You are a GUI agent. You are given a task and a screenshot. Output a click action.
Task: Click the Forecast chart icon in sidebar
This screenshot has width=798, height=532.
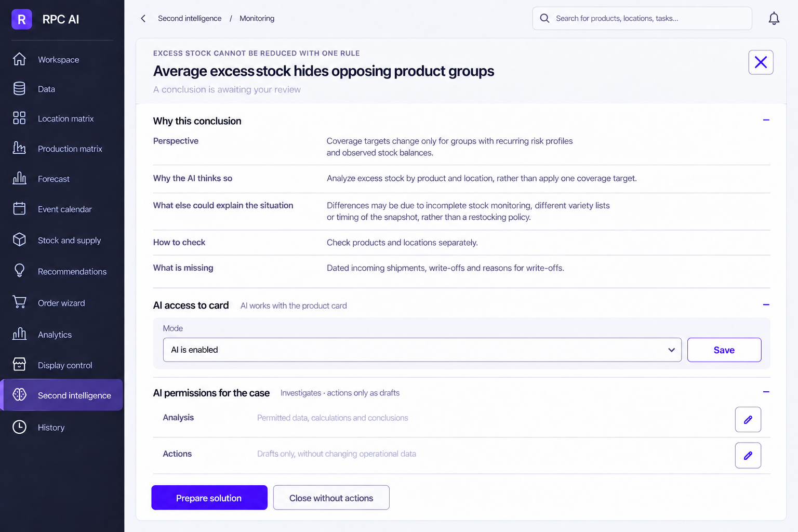coord(19,178)
